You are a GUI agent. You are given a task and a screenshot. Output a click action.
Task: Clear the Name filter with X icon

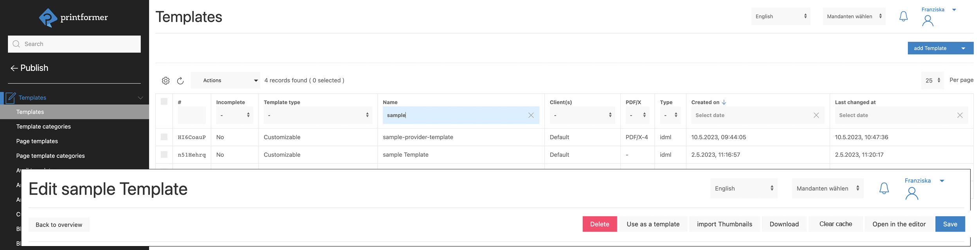[x=531, y=115]
